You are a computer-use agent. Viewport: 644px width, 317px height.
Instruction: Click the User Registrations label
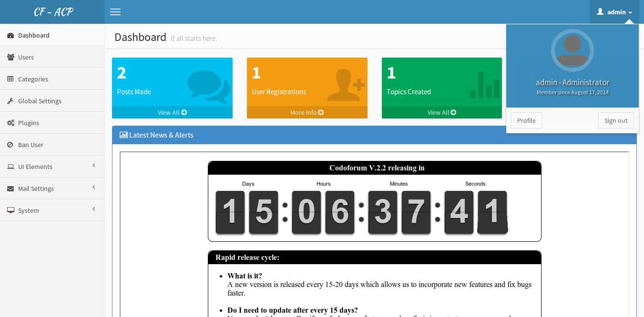pos(279,92)
